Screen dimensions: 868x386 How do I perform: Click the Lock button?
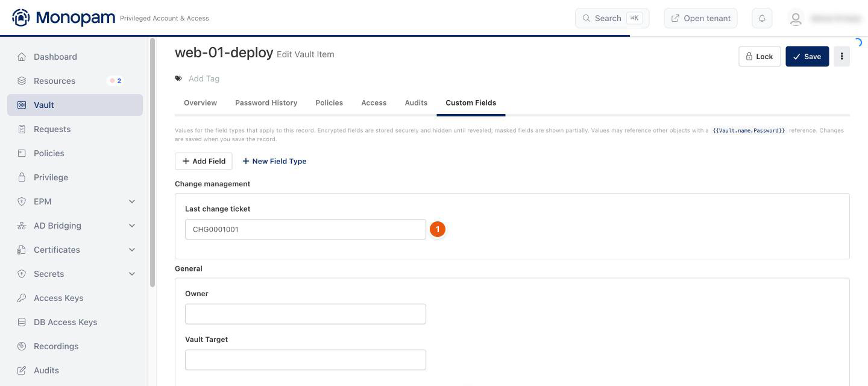(x=759, y=56)
